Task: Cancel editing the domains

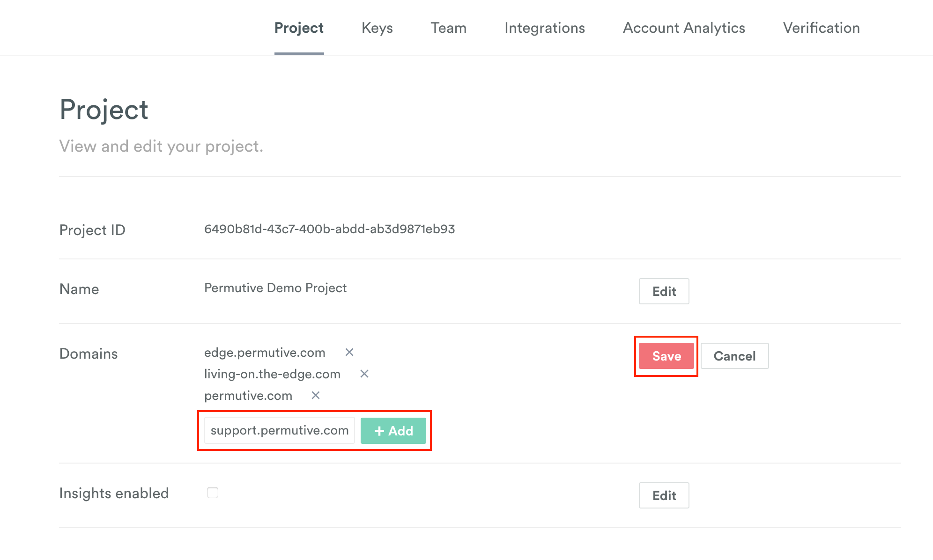Action: [735, 356]
